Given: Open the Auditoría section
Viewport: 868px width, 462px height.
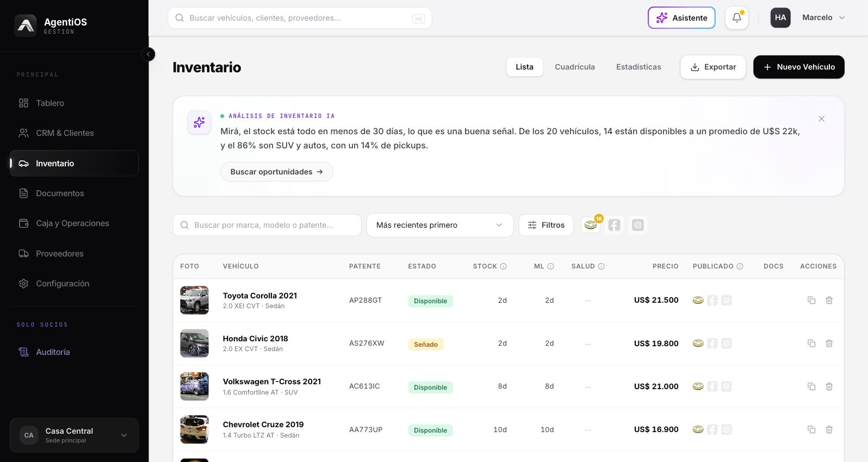Looking at the screenshot, I should click(74, 352).
